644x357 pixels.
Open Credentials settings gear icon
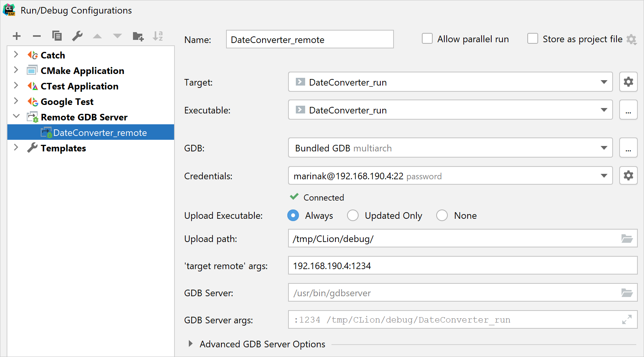(628, 175)
